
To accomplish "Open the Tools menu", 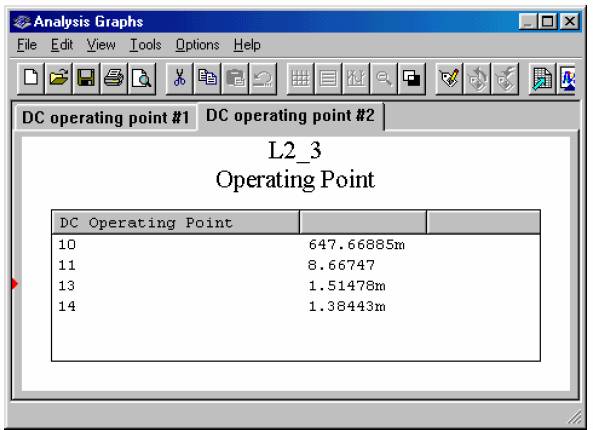I will click(x=146, y=45).
